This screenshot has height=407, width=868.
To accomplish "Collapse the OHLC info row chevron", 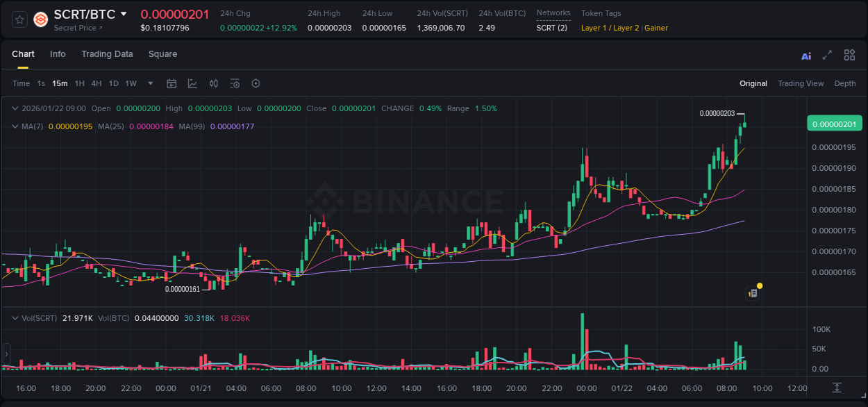I will 15,108.
